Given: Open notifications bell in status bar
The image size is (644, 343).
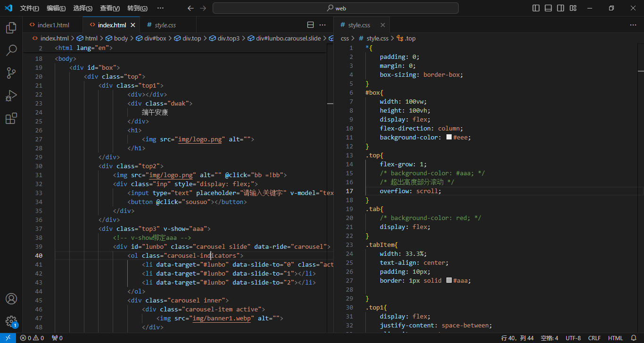Looking at the screenshot, I should tap(634, 338).
